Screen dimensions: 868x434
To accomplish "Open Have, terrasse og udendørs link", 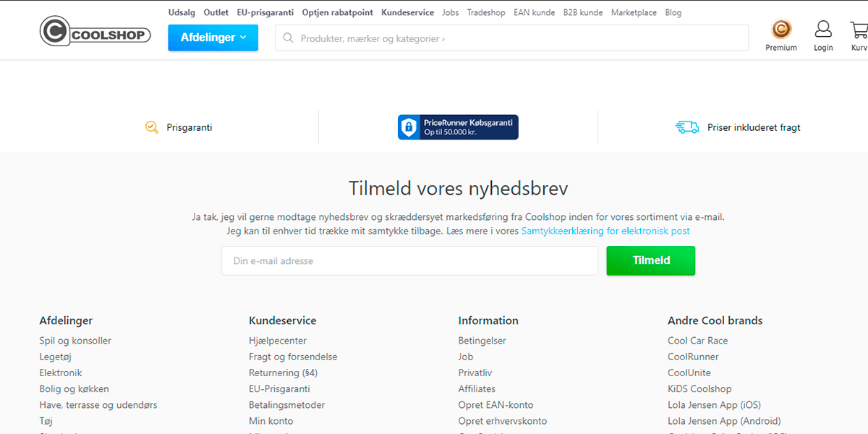I will 98,405.
